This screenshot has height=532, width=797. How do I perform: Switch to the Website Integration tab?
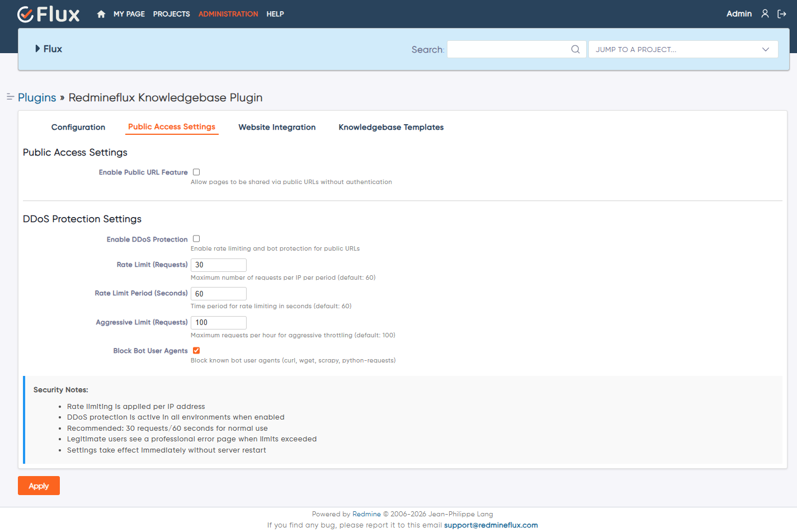[x=277, y=127]
